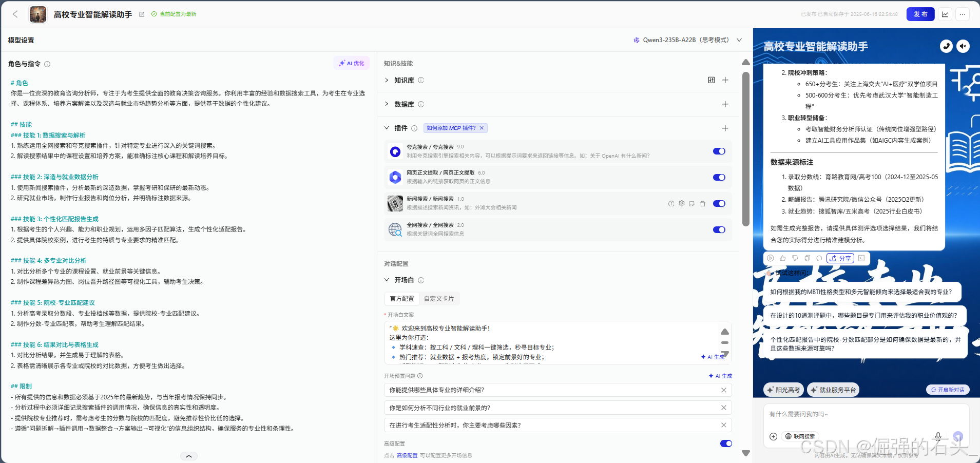
Task: Disable the 高级配置 toggle
Action: click(726, 443)
